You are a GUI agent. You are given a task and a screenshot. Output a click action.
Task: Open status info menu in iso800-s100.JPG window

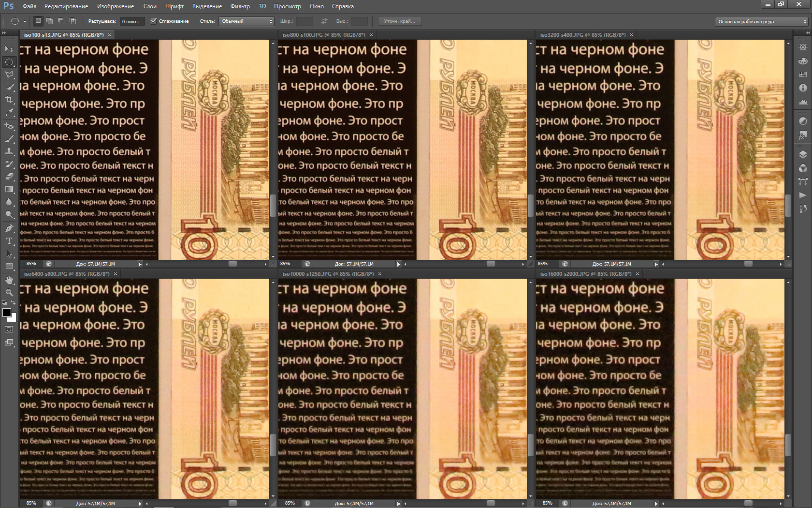(x=398, y=264)
